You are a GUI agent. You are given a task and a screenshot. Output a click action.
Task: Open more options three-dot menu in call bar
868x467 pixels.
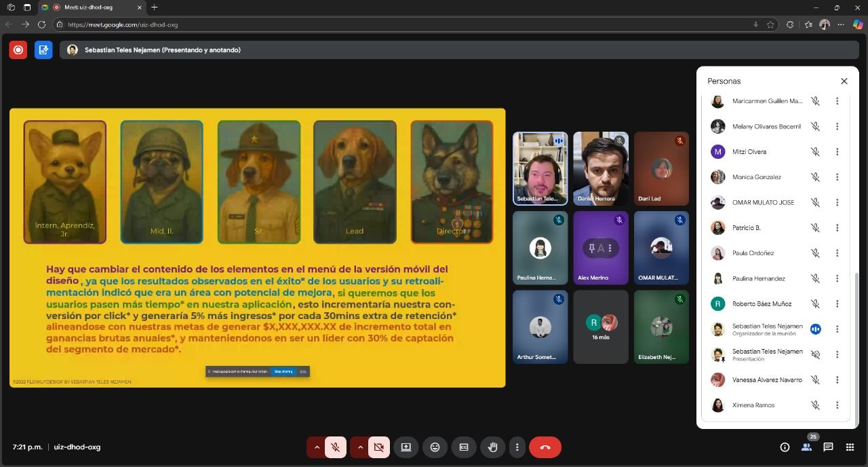[517, 447]
